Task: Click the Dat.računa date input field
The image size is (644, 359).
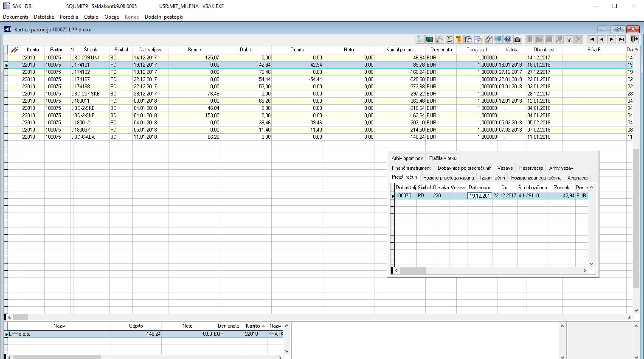Action: click(x=479, y=196)
